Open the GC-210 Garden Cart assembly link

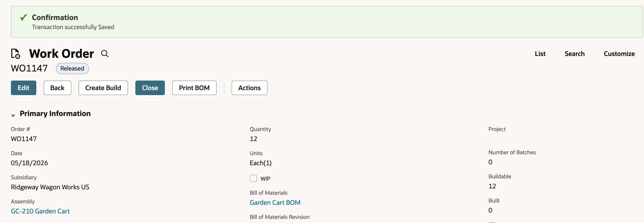click(40, 211)
